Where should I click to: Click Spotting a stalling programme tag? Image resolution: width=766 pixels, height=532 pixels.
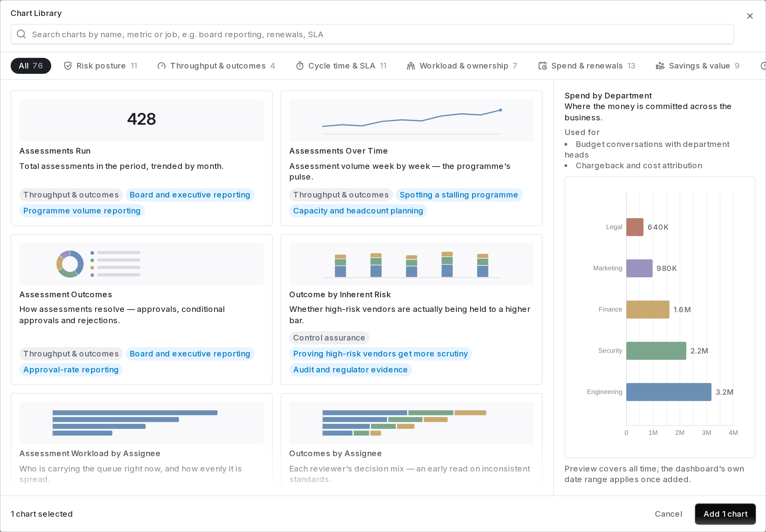click(459, 195)
